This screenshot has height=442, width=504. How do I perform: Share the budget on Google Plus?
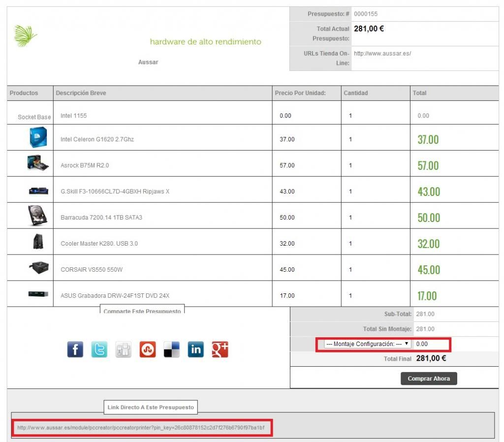(x=220, y=349)
